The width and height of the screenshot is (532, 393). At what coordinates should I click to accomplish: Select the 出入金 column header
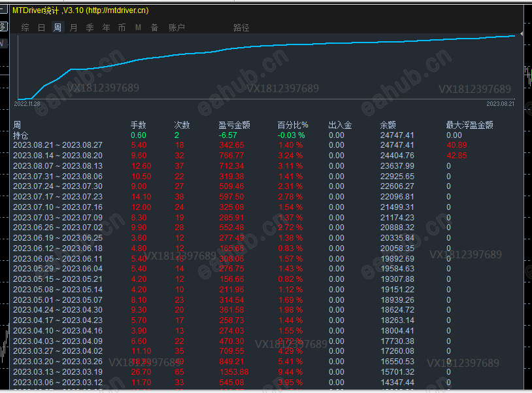tap(340, 125)
